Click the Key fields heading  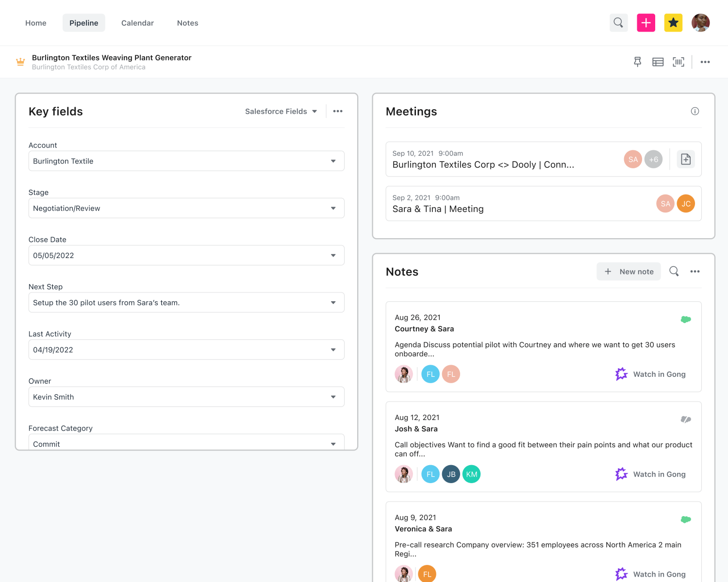(x=56, y=112)
